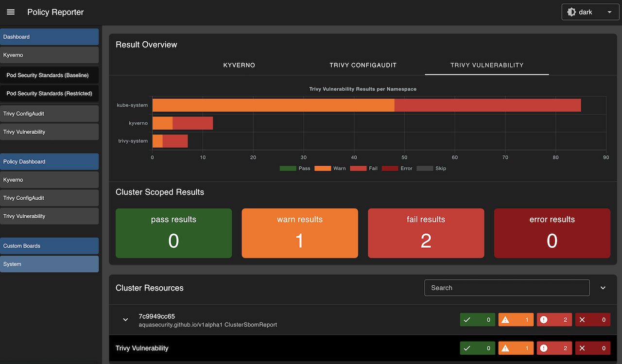Toggle the Skip legend swatch
This screenshot has height=364, width=622.
pos(425,168)
